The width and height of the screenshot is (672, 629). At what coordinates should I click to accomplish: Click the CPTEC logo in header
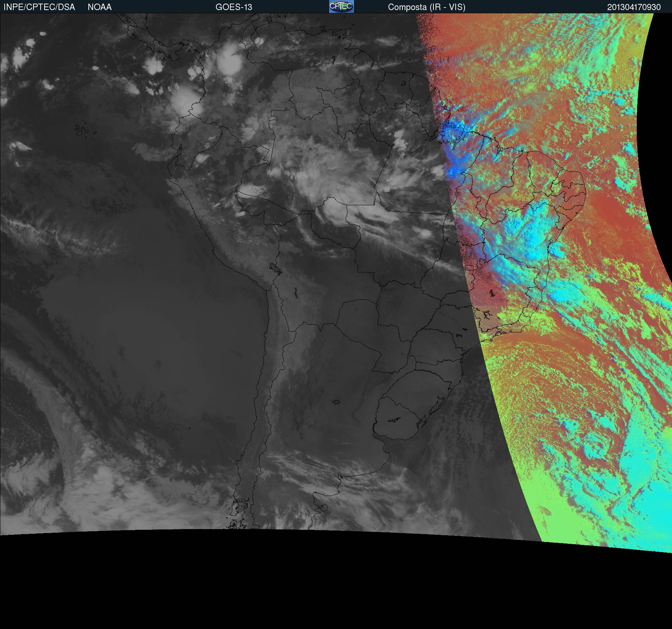(x=341, y=6)
